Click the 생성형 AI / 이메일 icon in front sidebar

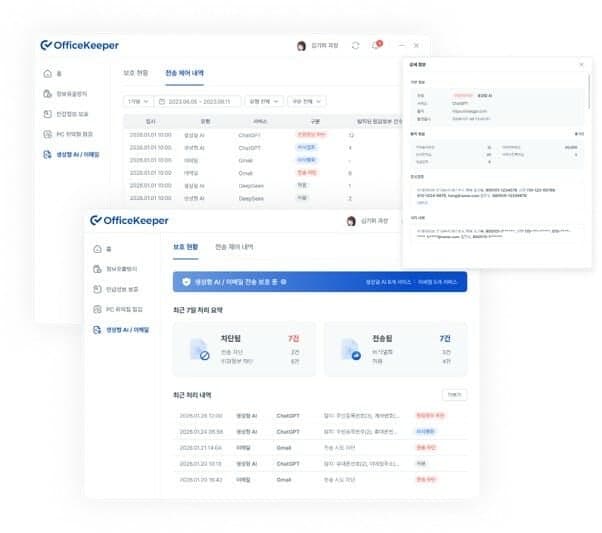97,330
